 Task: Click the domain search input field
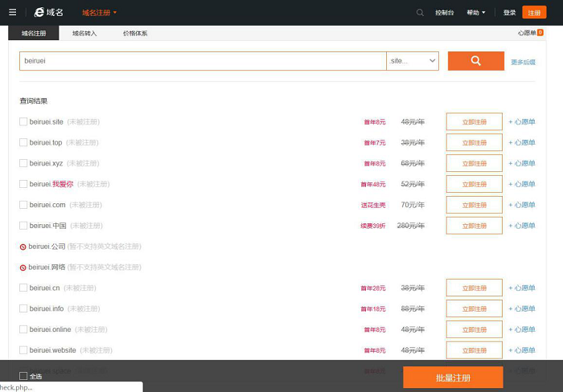(203, 61)
